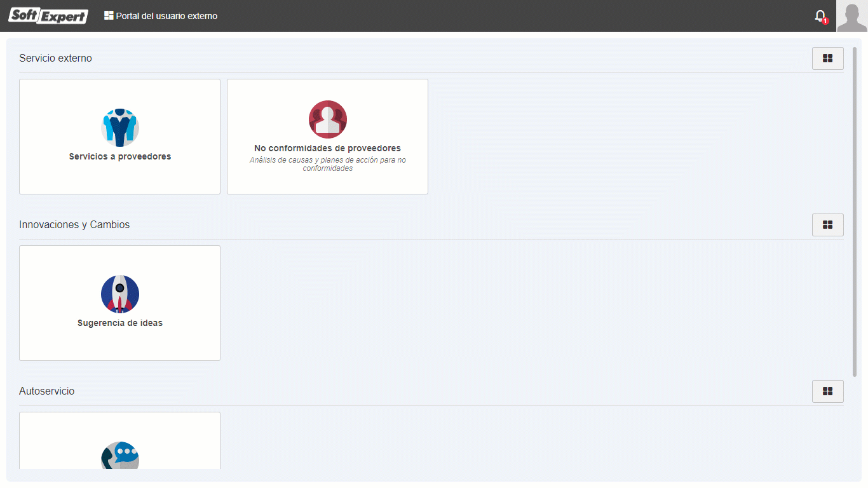
Task: Change view layout for Innovaciones y Cambios
Action: [x=827, y=225]
